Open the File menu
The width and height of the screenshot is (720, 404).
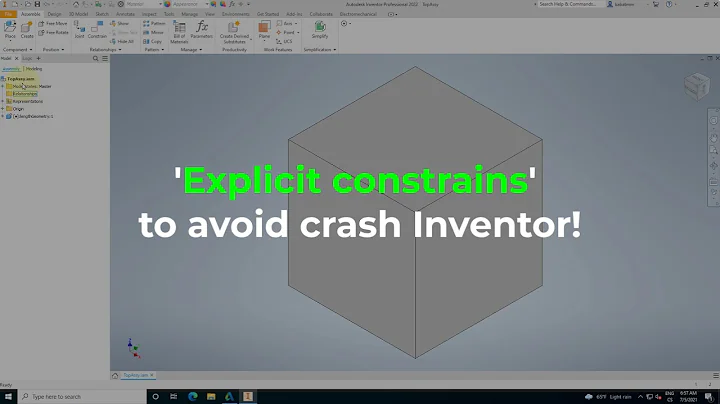[x=8, y=14]
